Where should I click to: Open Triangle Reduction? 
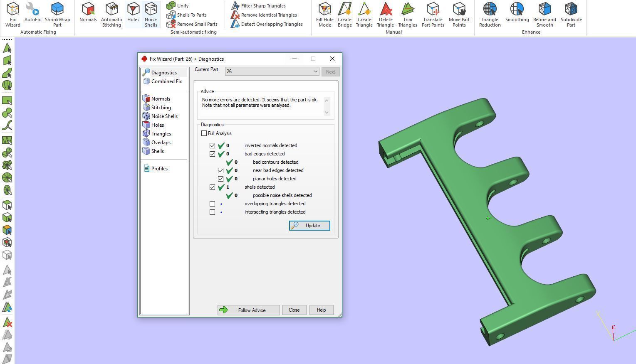click(x=490, y=15)
